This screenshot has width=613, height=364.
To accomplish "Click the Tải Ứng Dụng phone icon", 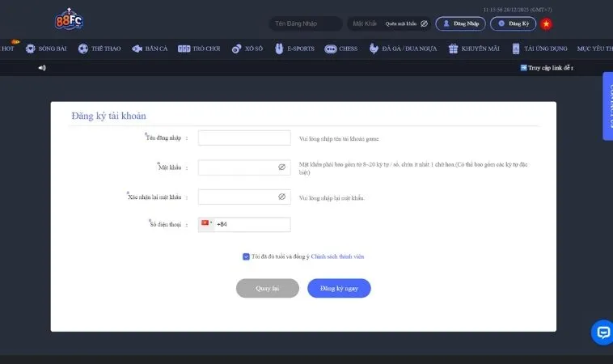I will coord(516,49).
